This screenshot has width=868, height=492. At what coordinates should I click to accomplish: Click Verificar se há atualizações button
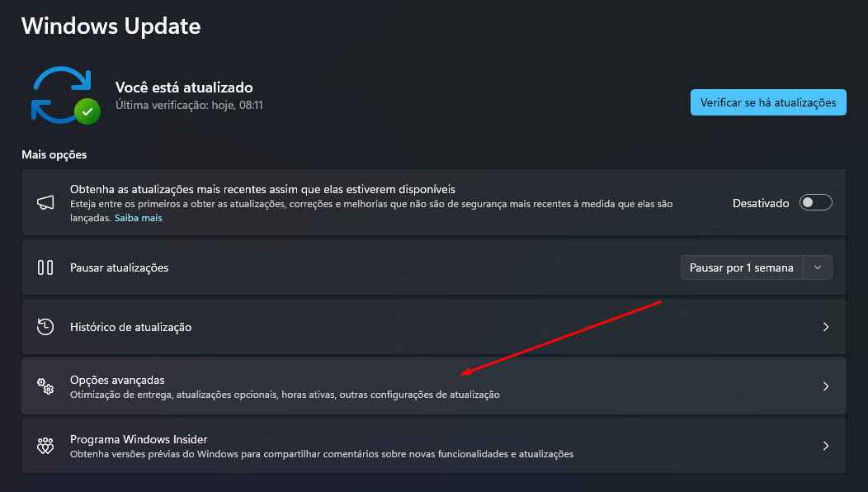pos(768,102)
